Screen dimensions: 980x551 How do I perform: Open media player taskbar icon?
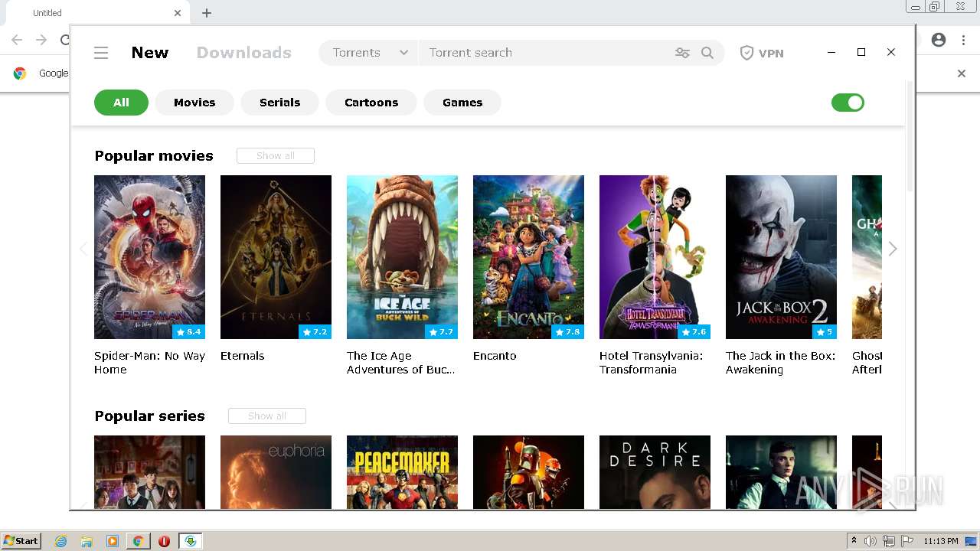[x=113, y=541]
